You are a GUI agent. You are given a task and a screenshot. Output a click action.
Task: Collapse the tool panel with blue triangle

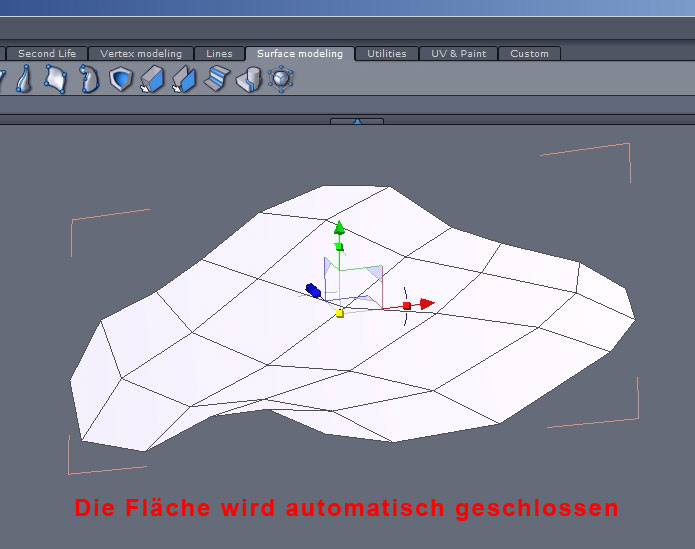point(357,121)
